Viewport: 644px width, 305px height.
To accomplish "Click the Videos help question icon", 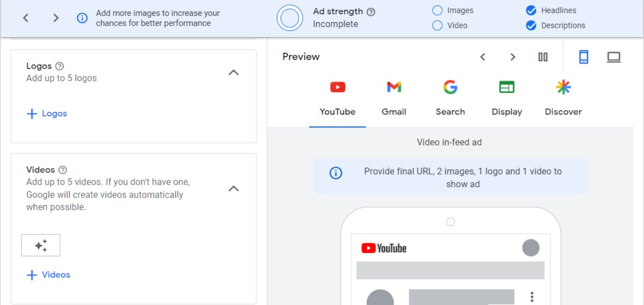I will (x=63, y=170).
